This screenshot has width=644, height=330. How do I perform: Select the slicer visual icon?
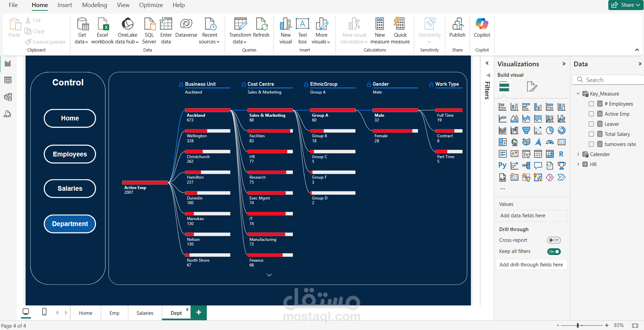coord(526,154)
